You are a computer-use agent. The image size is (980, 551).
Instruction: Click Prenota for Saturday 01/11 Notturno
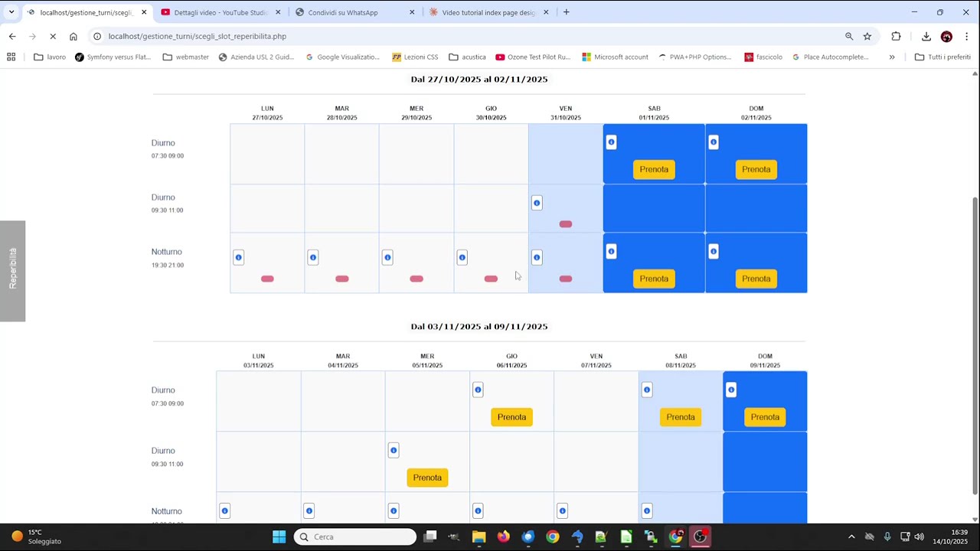tap(654, 279)
